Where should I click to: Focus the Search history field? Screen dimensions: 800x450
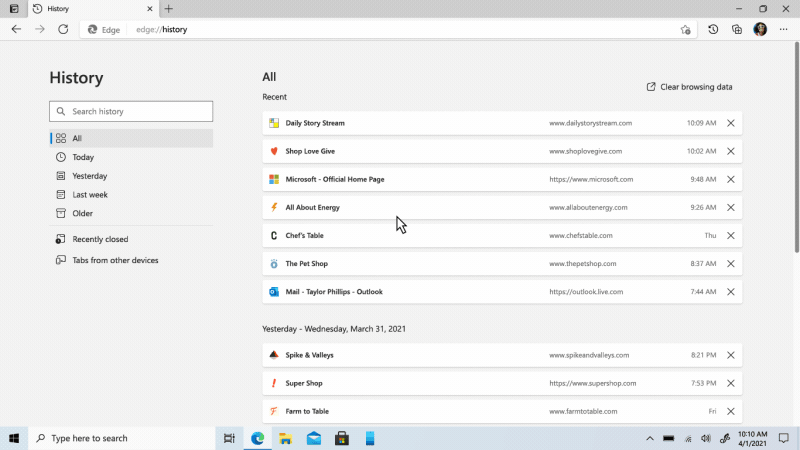(x=131, y=111)
